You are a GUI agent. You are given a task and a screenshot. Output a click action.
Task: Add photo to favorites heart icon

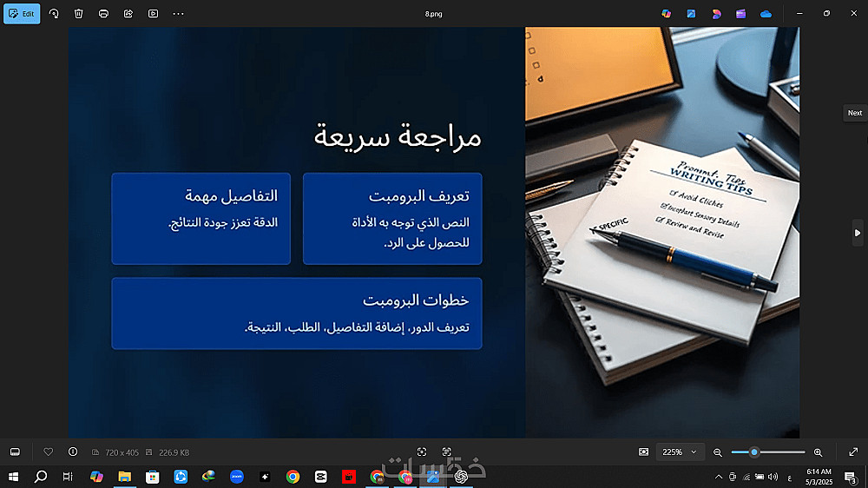coord(48,452)
